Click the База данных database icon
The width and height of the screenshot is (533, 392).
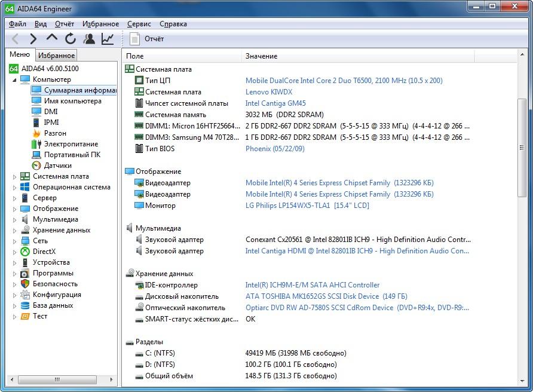coord(25,305)
